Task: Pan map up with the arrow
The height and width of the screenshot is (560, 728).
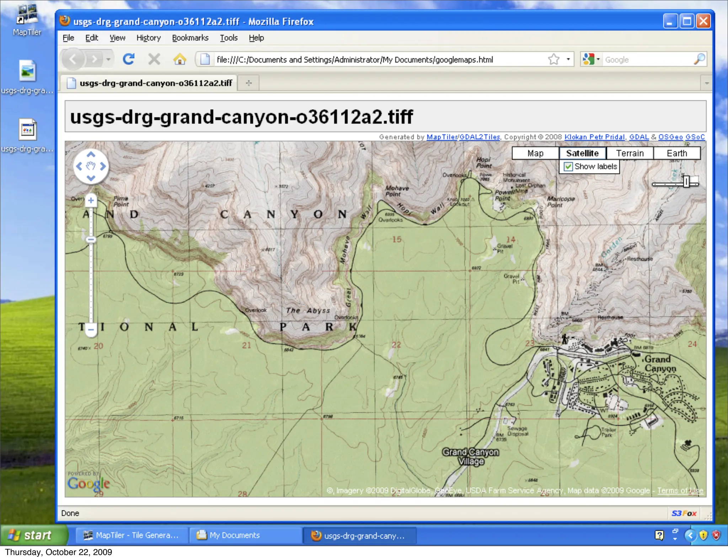Action: pos(91,155)
